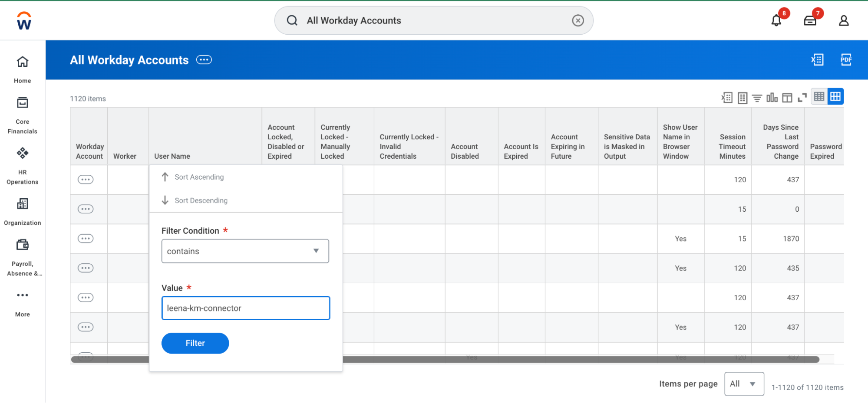
Task: Clear the search box text
Action: (578, 20)
